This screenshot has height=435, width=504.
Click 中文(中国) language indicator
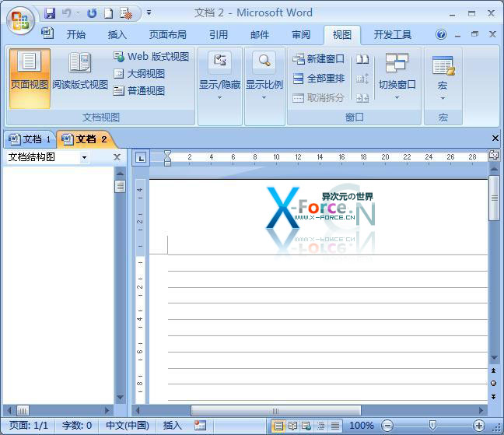pos(128,426)
